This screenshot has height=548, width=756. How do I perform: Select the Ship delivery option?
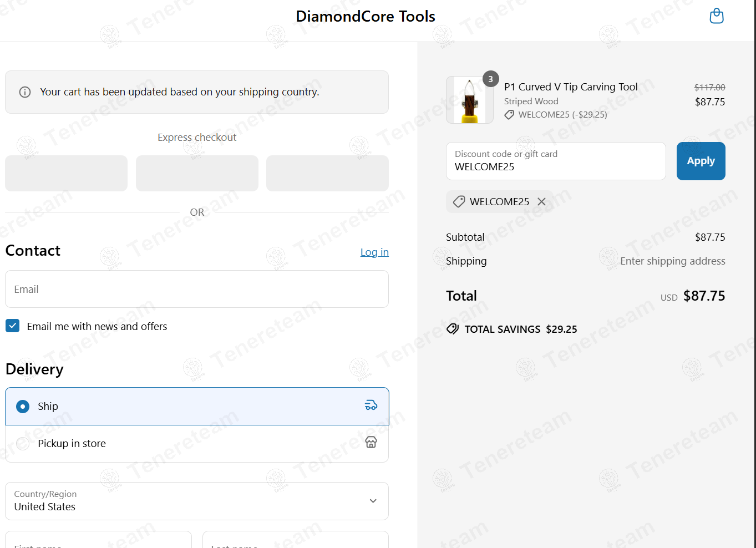tap(23, 407)
